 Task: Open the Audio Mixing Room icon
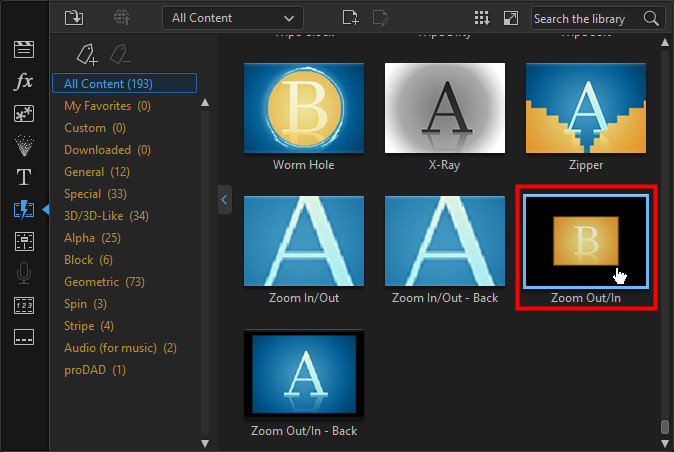click(24, 241)
